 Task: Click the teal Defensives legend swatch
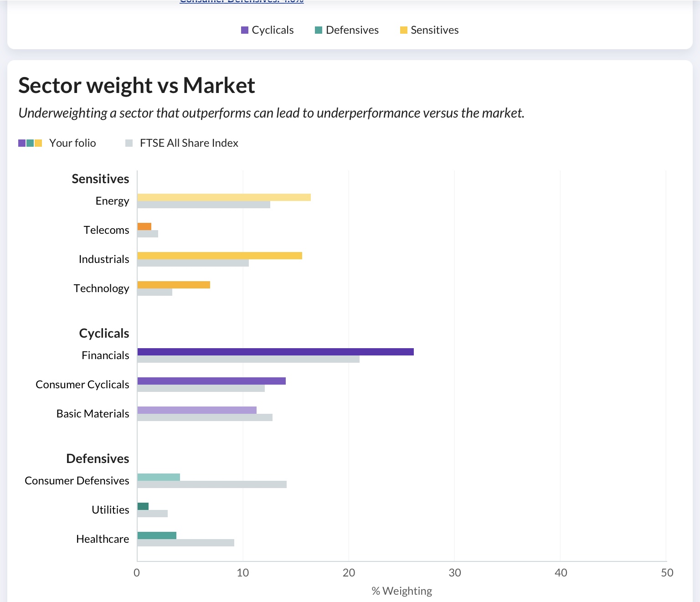click(x=319, y=30)
